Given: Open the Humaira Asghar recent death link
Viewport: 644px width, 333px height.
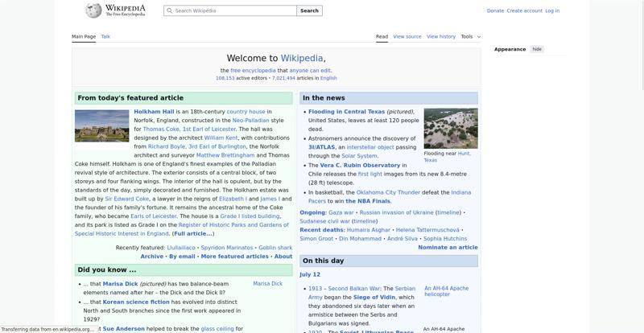Looking at the screenshot, I should tap(369, 230).
